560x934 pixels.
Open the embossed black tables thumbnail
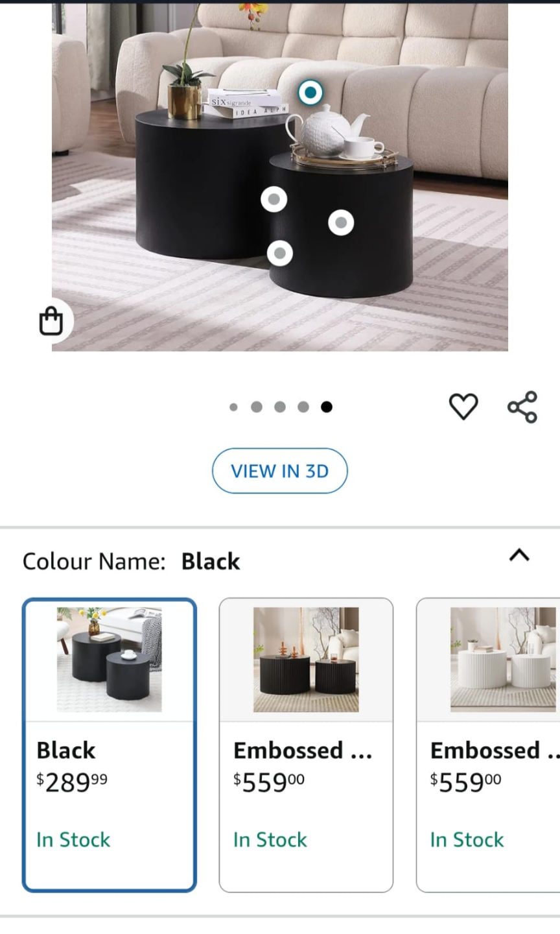pyautogui.click(x=306, y=660)
